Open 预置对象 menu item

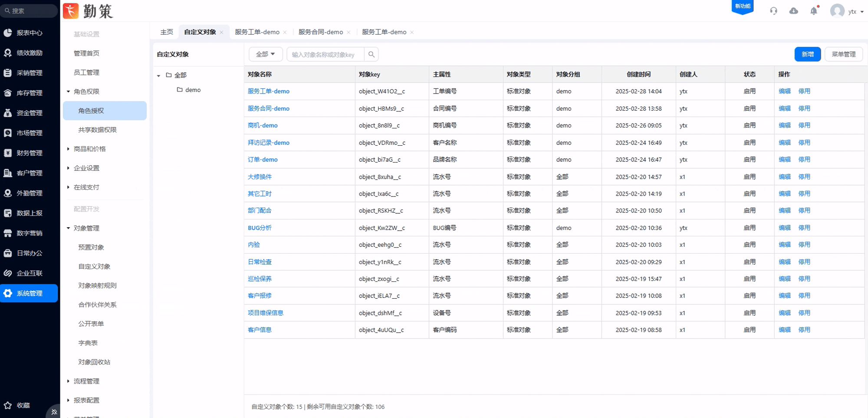click(x=91, y=247)
